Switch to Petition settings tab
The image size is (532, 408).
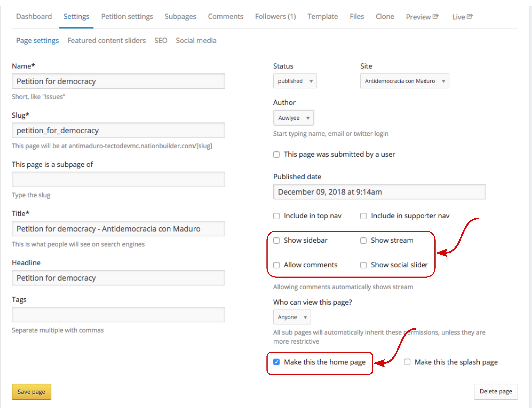(127, 17)
